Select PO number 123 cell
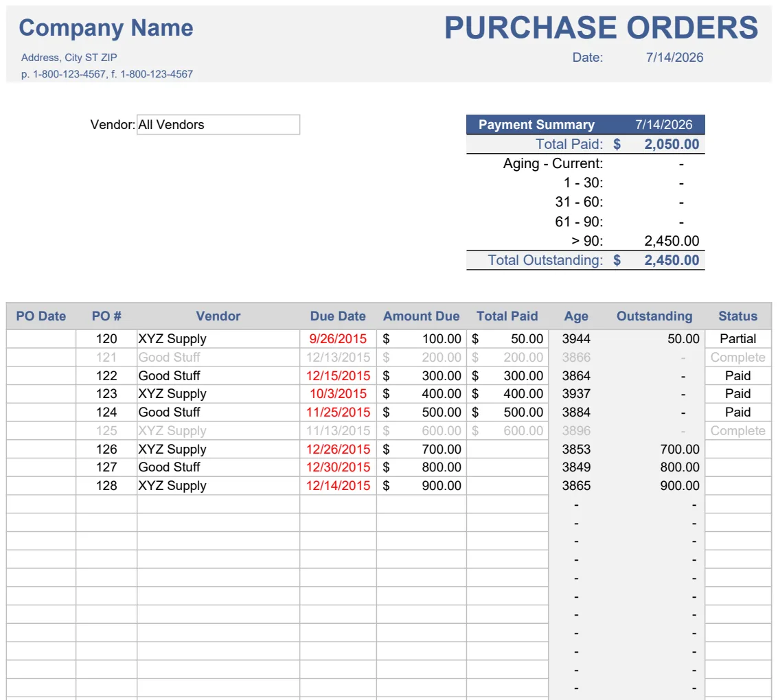Viewport: 778px width, 700px height. (x=106, y=394)
